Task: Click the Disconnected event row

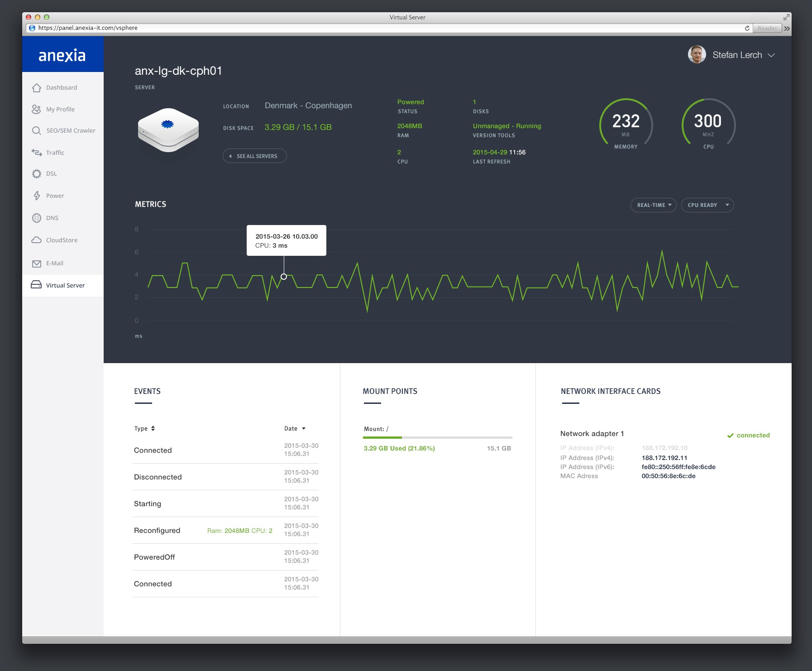Action: pyautogui.click(x=225, y=477)
